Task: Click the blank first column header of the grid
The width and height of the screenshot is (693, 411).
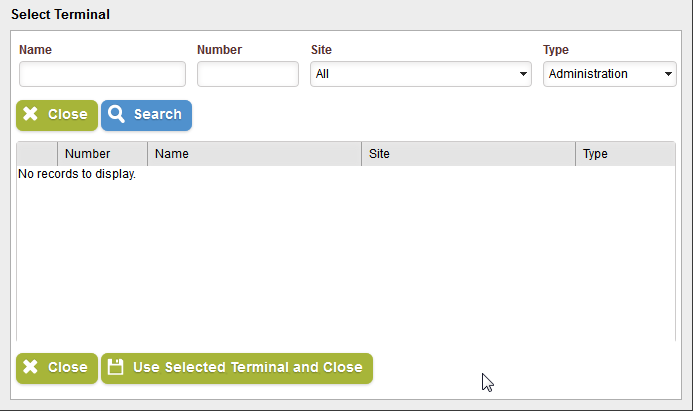Action: pyautogui.click(x=37, y=154)
